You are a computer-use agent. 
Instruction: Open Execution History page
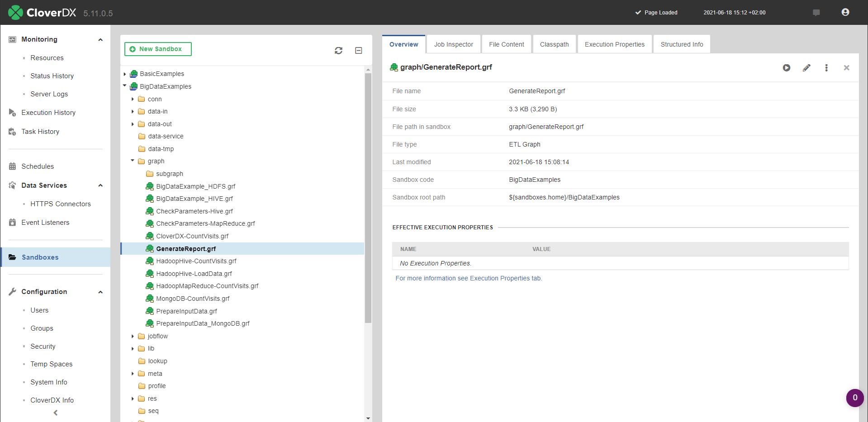48,113
